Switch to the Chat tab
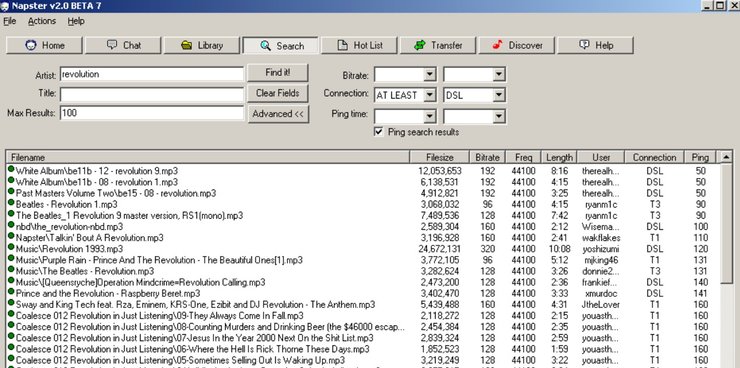Viewport: 740px width, 368px height. [x=123, y=45]
